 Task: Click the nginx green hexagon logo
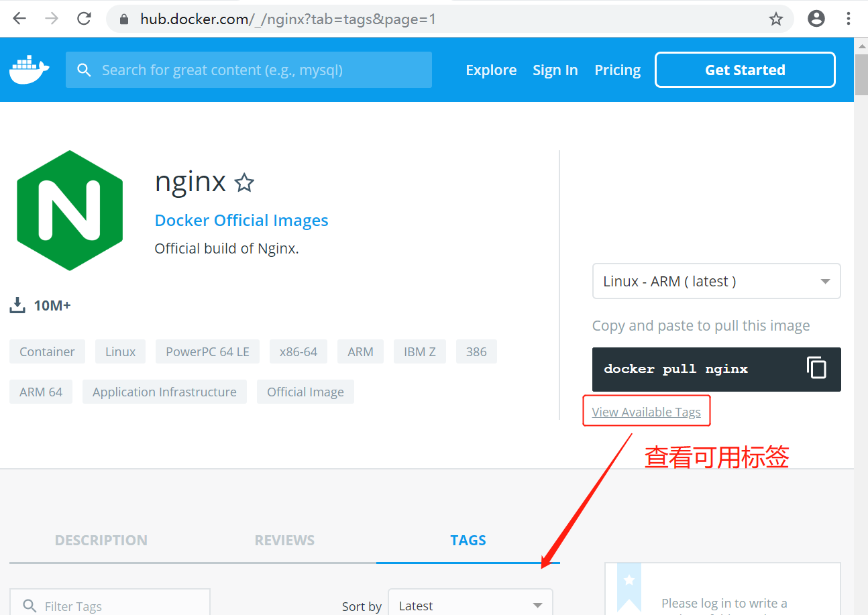pos(70,211)
